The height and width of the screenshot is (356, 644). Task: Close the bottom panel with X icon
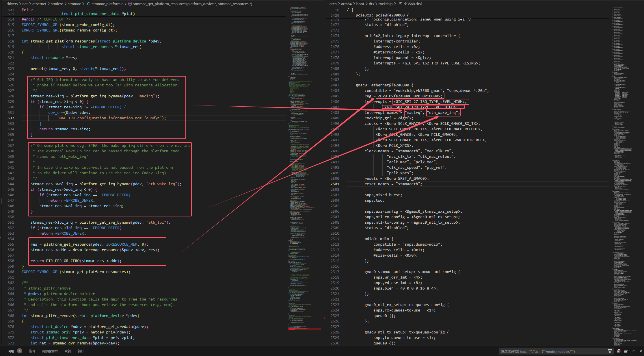[x=641, y=351]
